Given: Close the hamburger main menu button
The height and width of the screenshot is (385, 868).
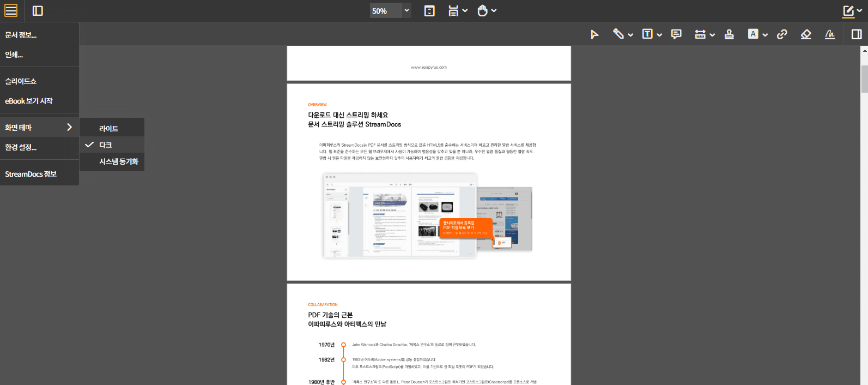Looking at the screenshot, I should point(11,10).
